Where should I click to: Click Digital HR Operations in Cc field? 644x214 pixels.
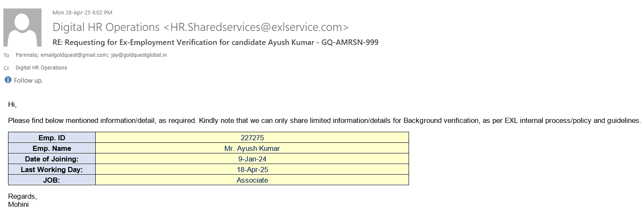tap(41, 68)
